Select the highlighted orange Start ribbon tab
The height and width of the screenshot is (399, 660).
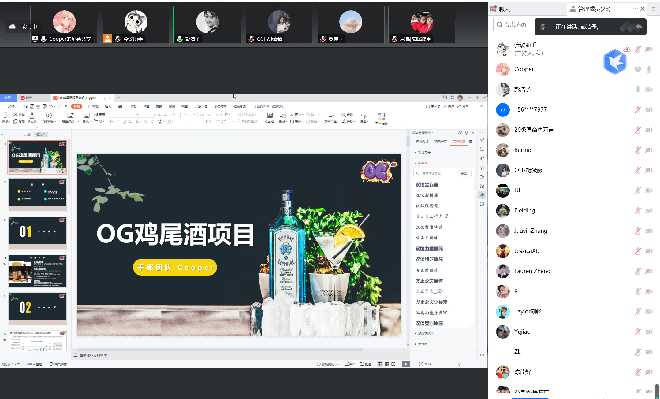click(x=76, y=106)
